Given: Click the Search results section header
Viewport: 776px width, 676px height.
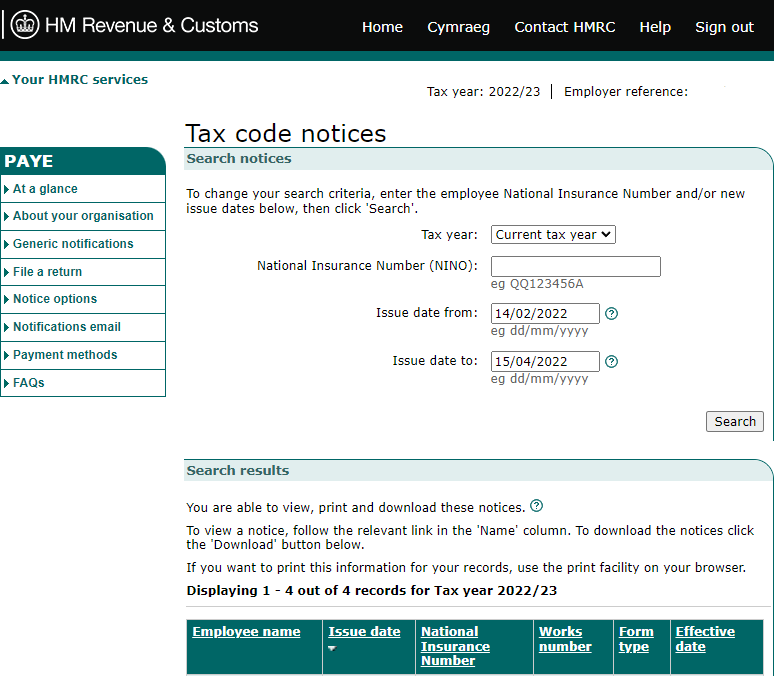Looking at the screenshot, I should point(238,471).
